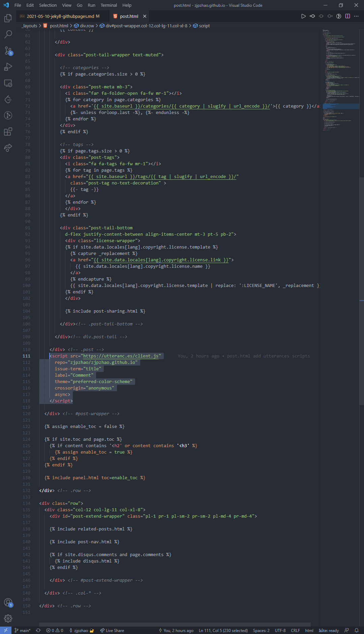This screenshot has height=634, width=364.
Task: Open the LeetCode view in activity bar
Action: (x=8, y=99)
